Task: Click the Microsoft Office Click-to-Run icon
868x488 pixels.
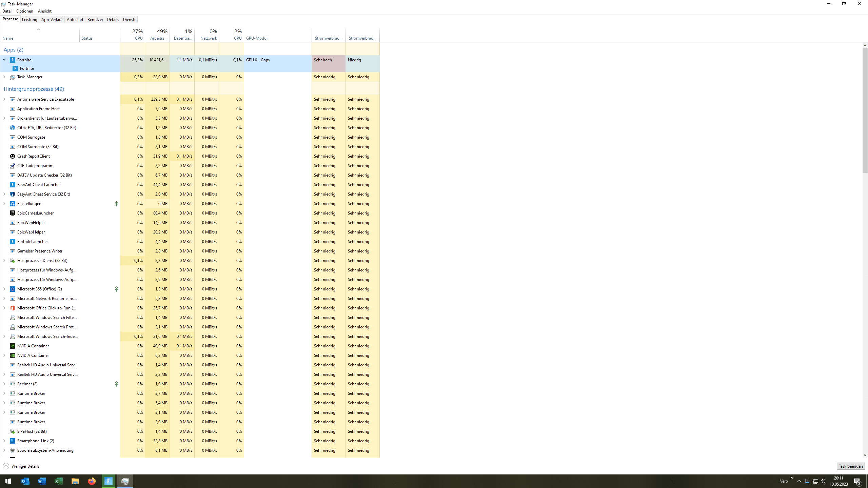Action: coord(13,308)
